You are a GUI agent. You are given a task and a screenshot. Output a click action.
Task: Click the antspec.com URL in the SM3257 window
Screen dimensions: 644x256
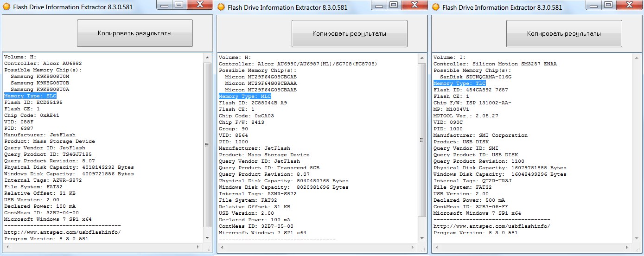(x=492, y=225)
